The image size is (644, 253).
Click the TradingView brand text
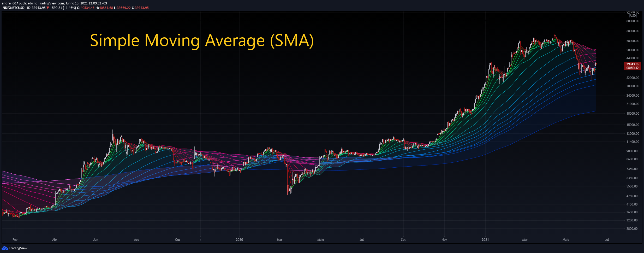tap(18, 248)
